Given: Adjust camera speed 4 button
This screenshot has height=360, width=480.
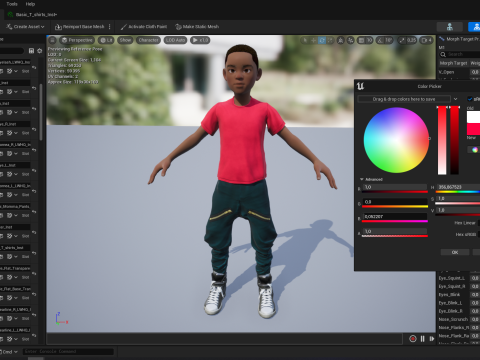Looking at the screenshot, I should click(x=426, y=40).
